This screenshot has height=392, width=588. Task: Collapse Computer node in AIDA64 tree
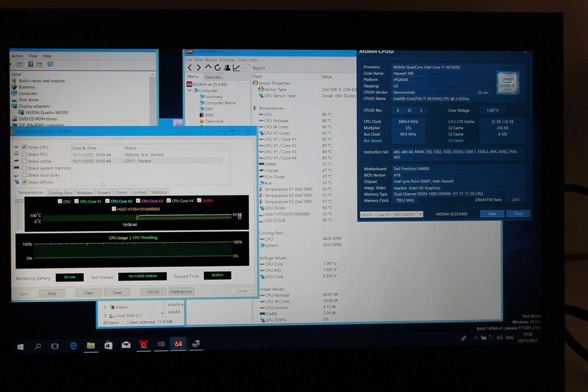[x=189, y=91]
